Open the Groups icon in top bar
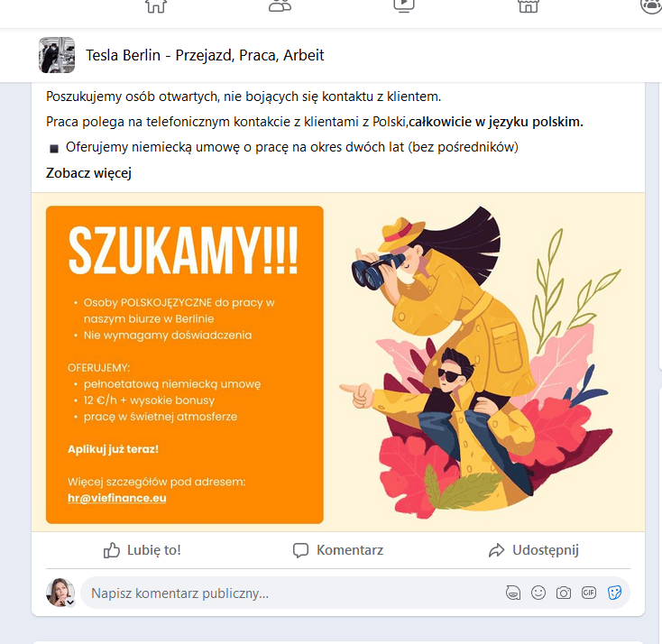 click(651, 6)
